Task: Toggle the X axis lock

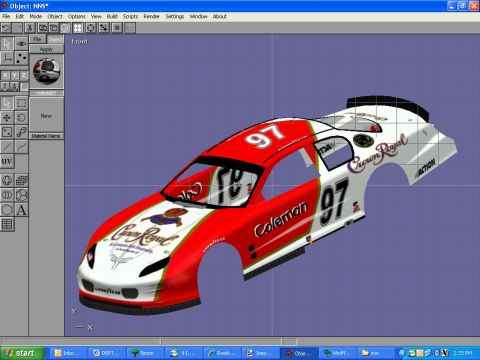Action: pyautogui.click(x=5, y=75)
